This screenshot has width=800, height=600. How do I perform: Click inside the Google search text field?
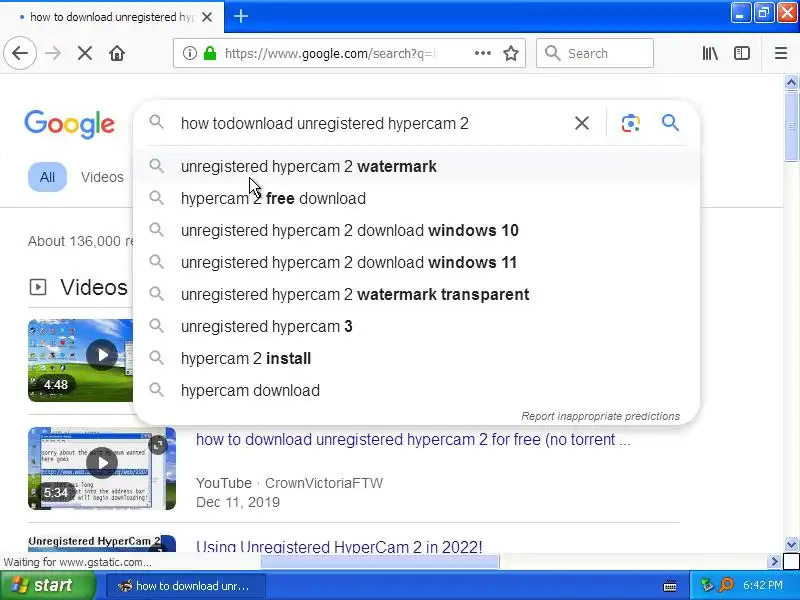(x=324, y=123)
